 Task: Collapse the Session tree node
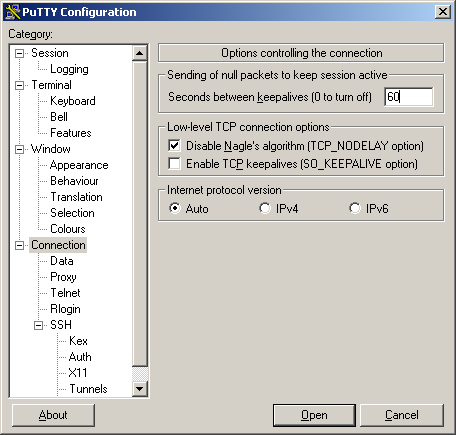point(20,53)
